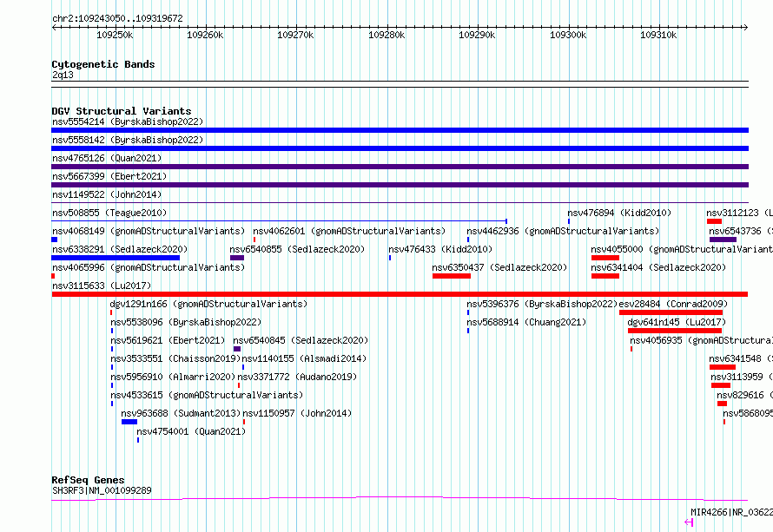Viewport: 773px width, 532px height.
Task: Open the nsv1150957 (John2014) label
Action: [x=297, y=413]
